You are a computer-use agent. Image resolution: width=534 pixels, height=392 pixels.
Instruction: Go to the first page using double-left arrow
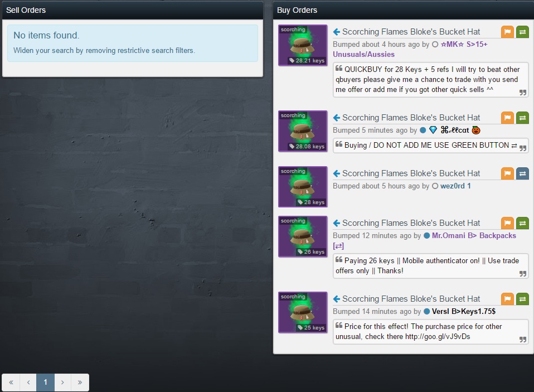(x=11, y=383)
